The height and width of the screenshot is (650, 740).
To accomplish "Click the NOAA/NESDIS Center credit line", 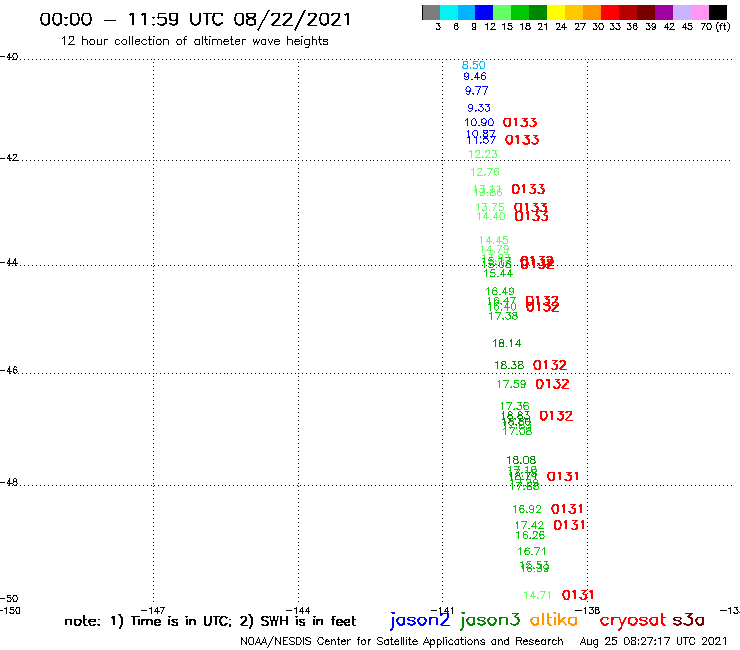I will (402, 642).
